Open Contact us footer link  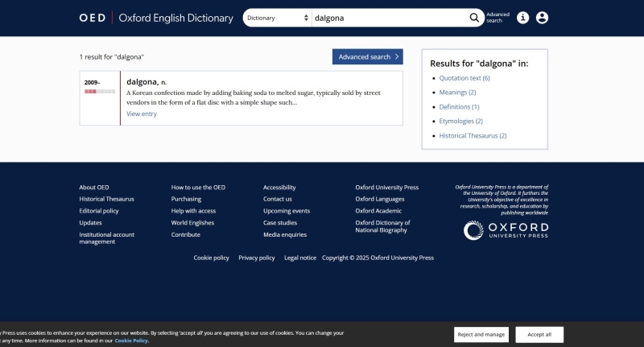click(x=277, y=199)
